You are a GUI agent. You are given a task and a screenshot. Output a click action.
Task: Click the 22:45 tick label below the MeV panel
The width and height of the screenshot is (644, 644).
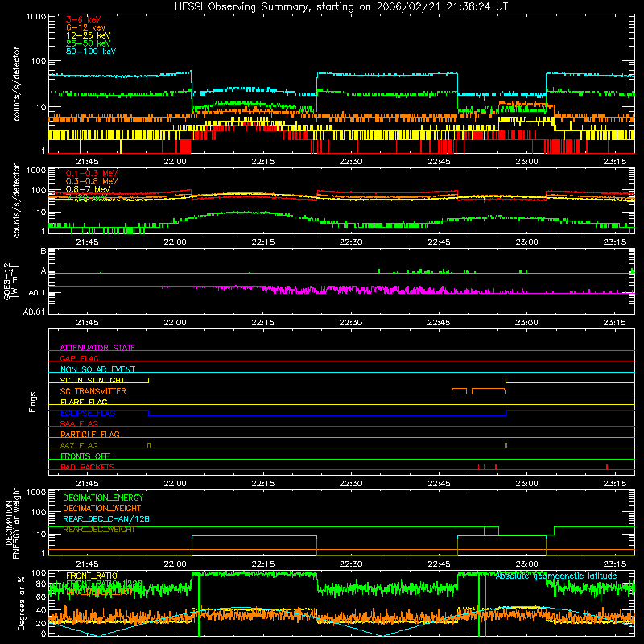pos(439,242)
